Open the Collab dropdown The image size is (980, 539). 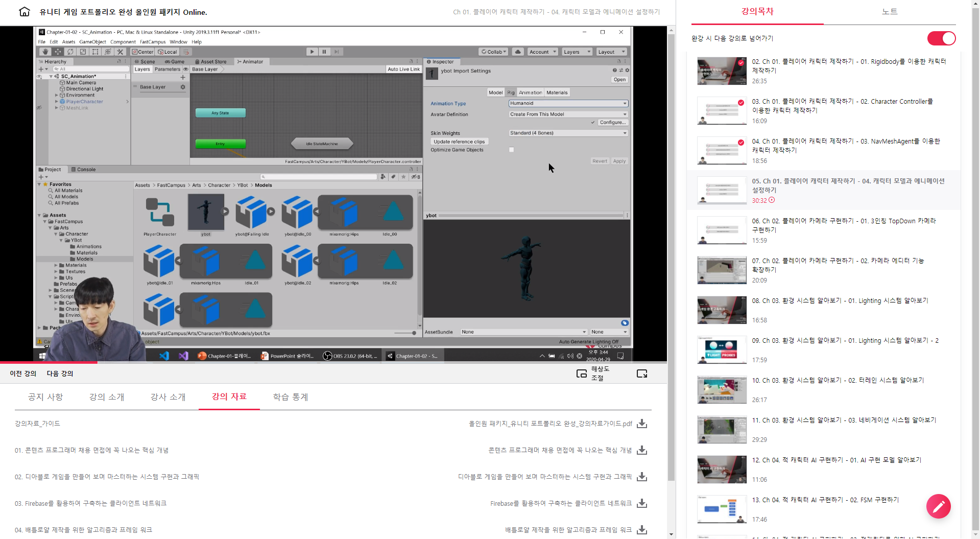tap(493, 52)
